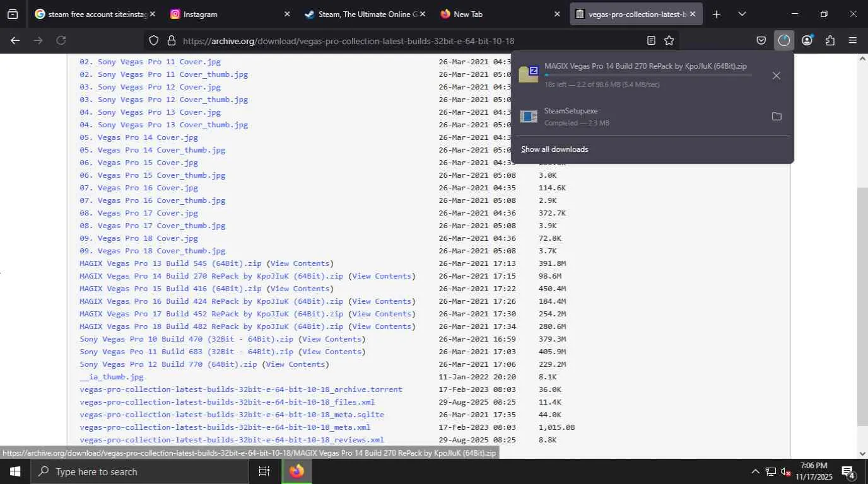Switch to the Steam, The Ultimate Online tab
Image resolution: width=868 pixels, height=484 pixels.
pos(365,14)
